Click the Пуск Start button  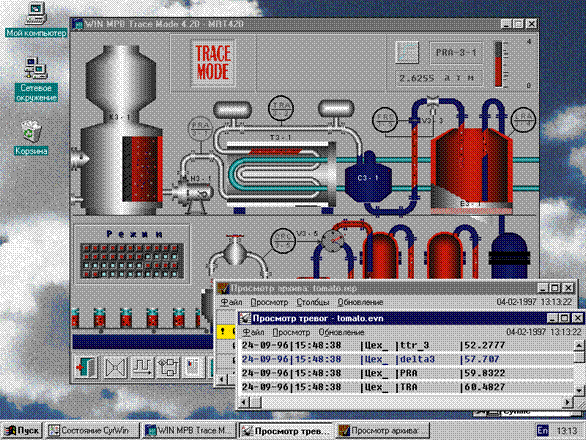[22, 431]
